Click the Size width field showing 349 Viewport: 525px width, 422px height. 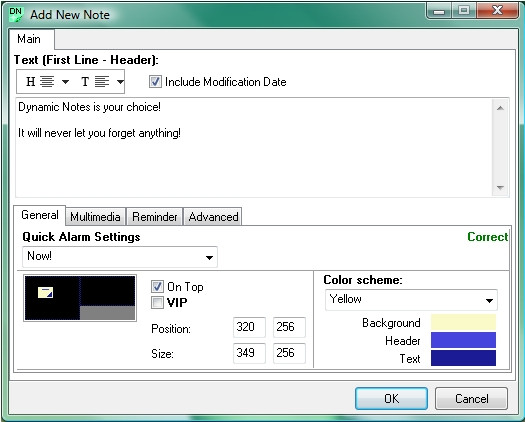tap(249, 353)
